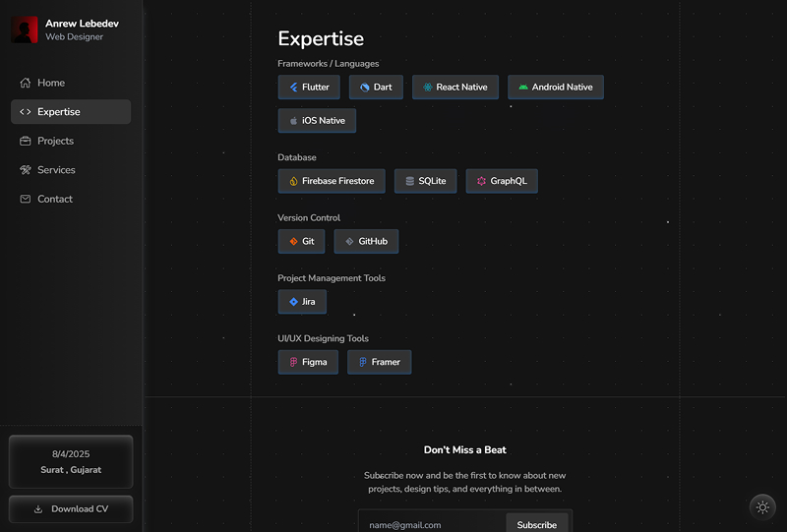Open the Home menu item
The image size is (787, 532).
(71, 83)
